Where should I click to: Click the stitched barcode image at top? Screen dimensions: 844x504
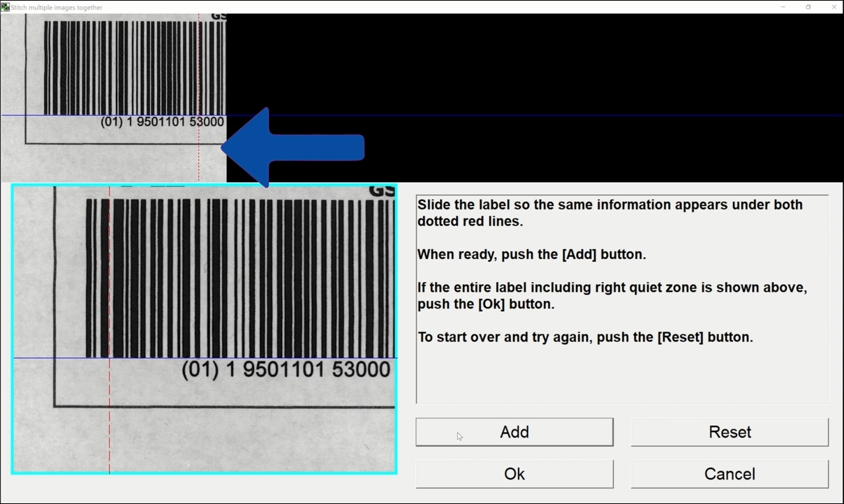113,98
